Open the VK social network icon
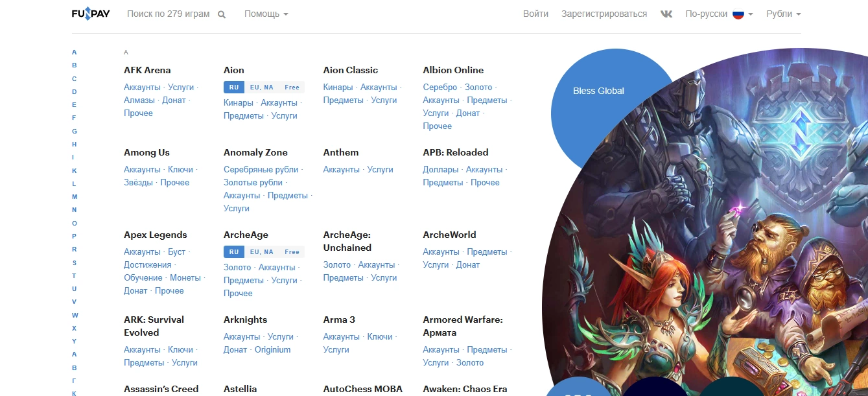This screenshot has width=868, height=396. (x=666, y=14)
